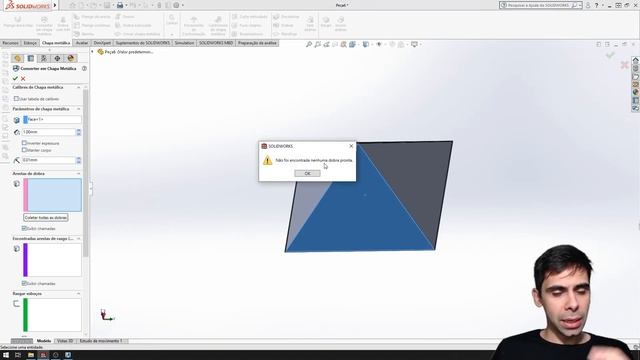Toggle the Section View icon
The height and width of the screenshot is (360, 640).
click(x=335, y=44)
